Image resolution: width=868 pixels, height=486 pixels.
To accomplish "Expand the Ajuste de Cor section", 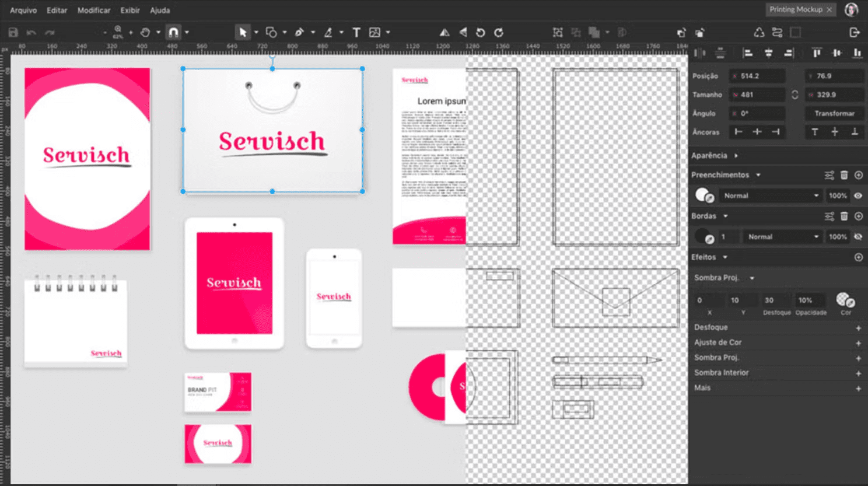I will tap(858, 342).
